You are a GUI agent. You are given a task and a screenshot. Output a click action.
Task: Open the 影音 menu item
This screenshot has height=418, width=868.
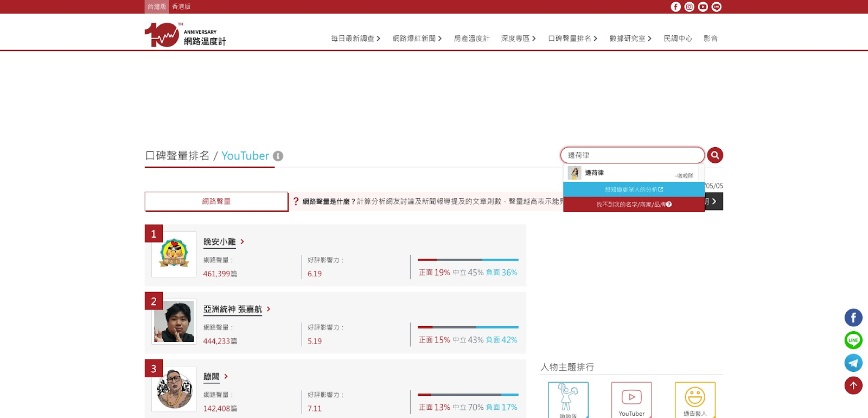pyautogui.click(x=711, y=39)
